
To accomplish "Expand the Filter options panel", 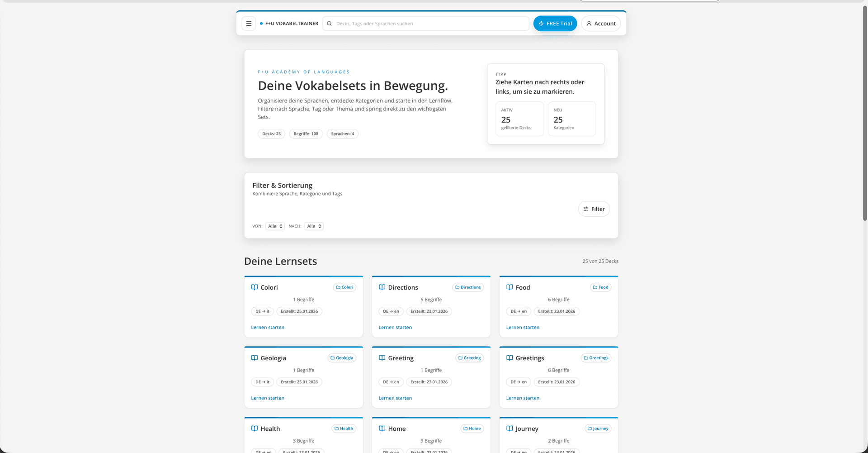I will click(594, 209).
